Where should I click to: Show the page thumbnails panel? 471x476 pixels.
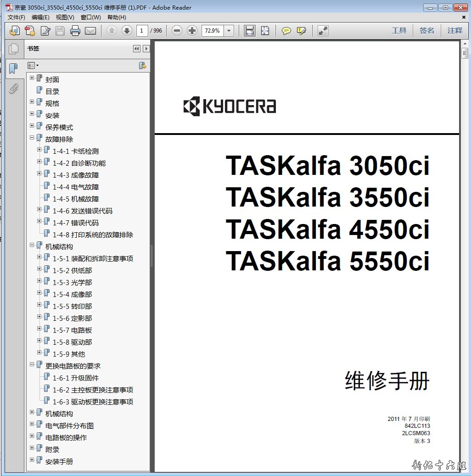point(14,49)
